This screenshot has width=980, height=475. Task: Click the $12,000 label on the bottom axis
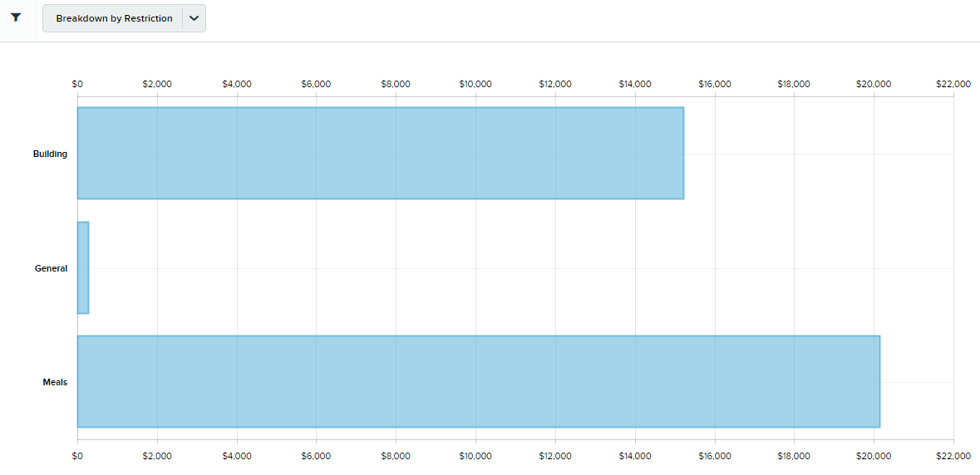click(555, 456)
